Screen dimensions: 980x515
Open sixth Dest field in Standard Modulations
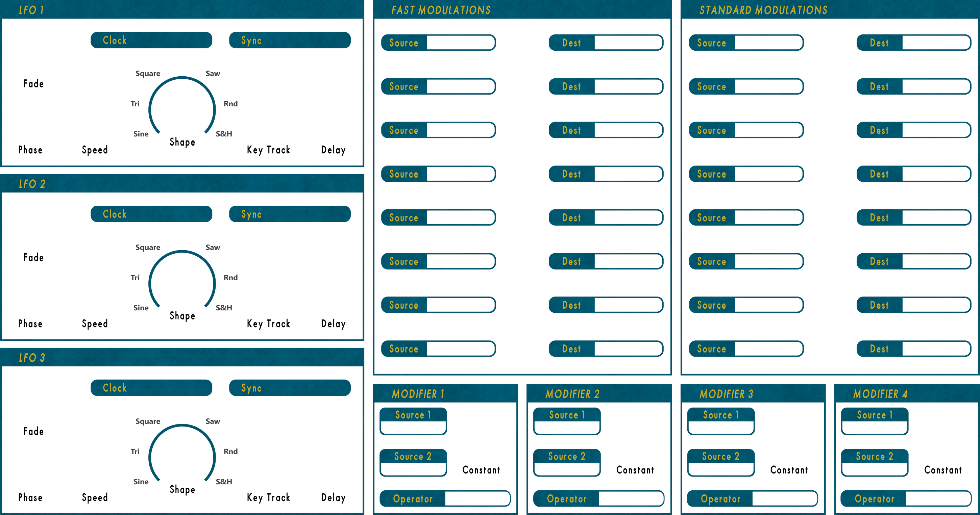coord(914,261)
